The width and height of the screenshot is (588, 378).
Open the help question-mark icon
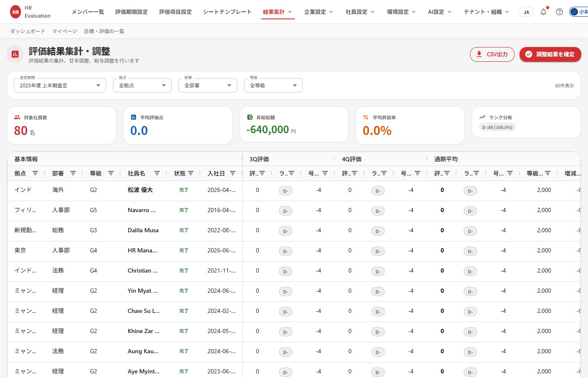[559, 12]
